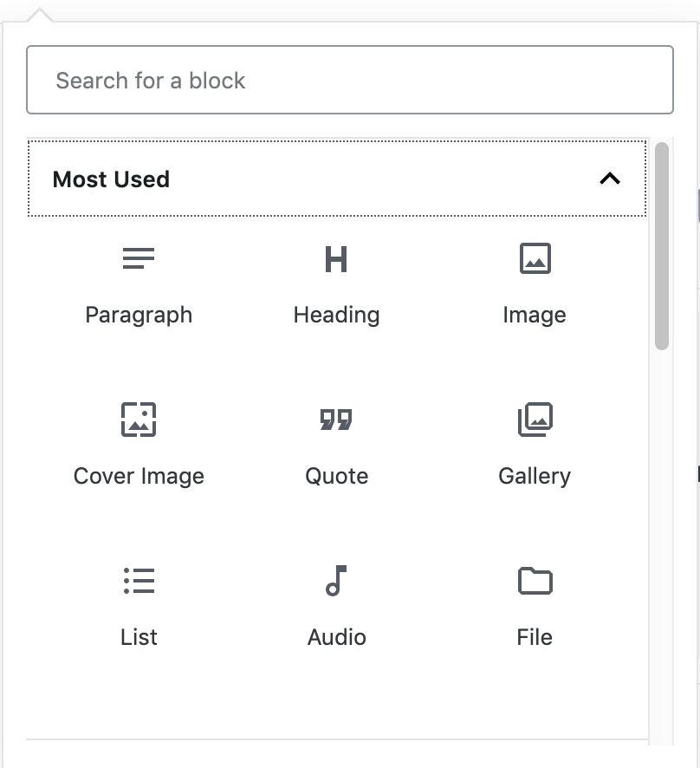Click the upward chevron arrow

pos(612,179)
